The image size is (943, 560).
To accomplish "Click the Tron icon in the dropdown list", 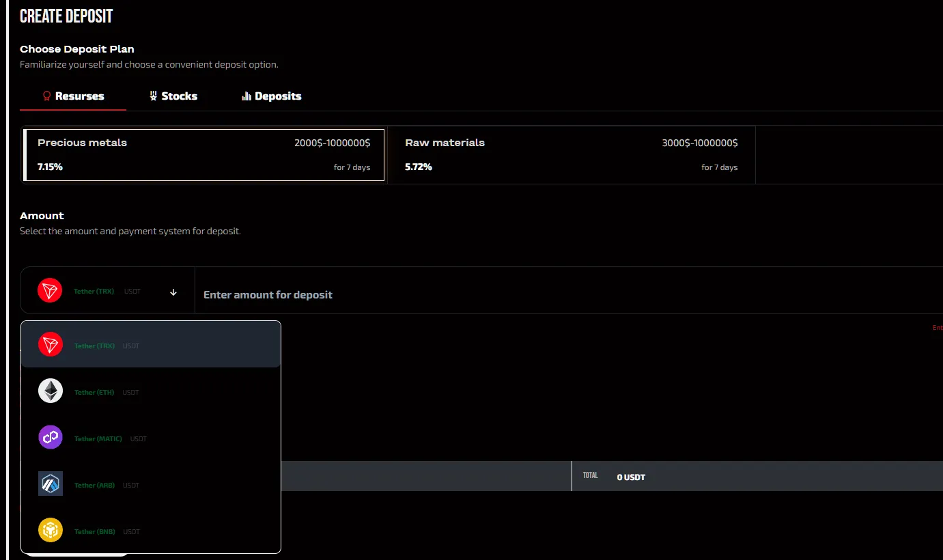I will coord(51,344).
